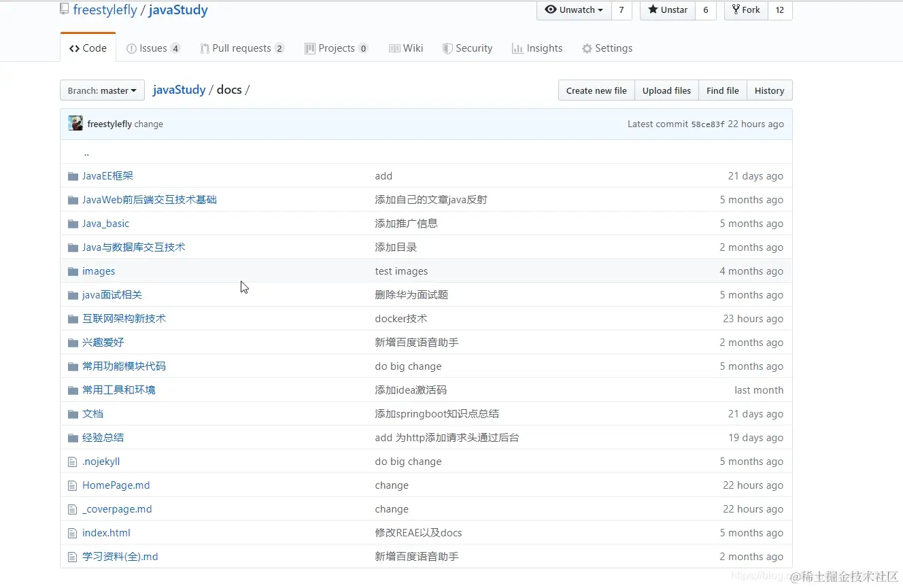Click the folder icon beside 常用功能模块代码
This screenshot has width=903, height=588.
(x=73, y=366)
